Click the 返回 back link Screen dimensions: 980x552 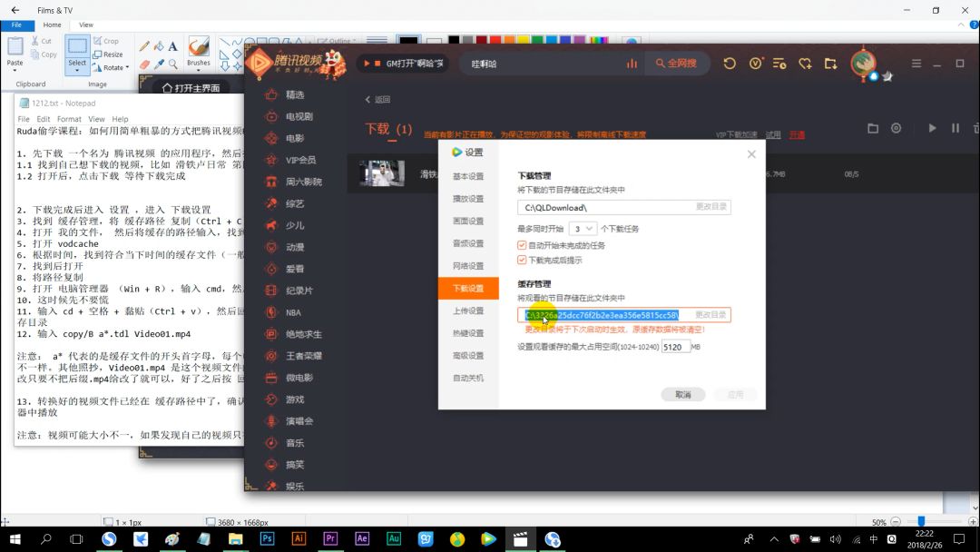(x=377, y=99)
